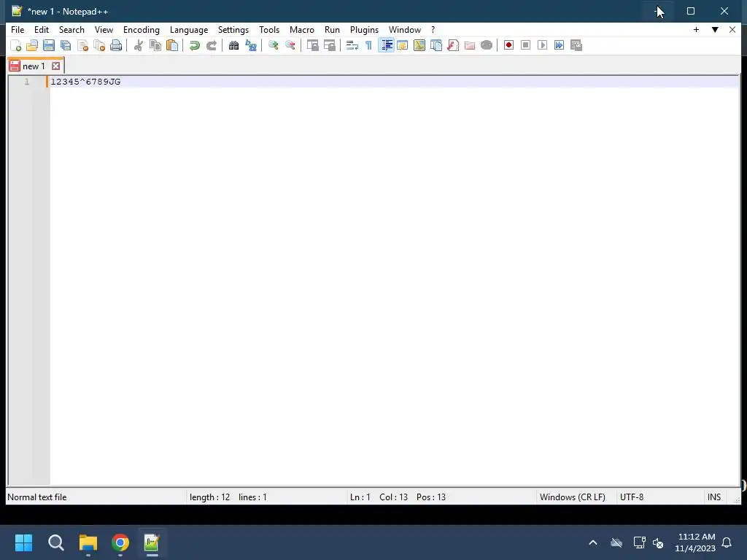Open the Document Map icon
747x560 pixels.
(x=419, y=45)
